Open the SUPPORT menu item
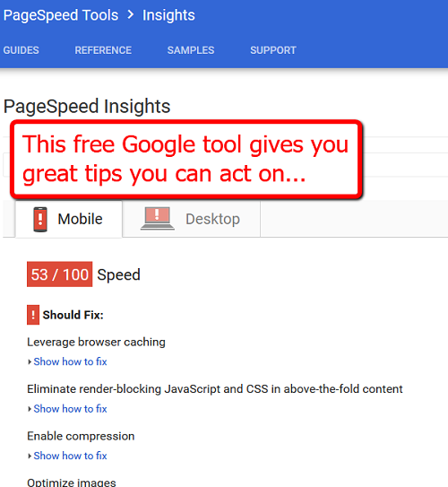 point(273,50)
